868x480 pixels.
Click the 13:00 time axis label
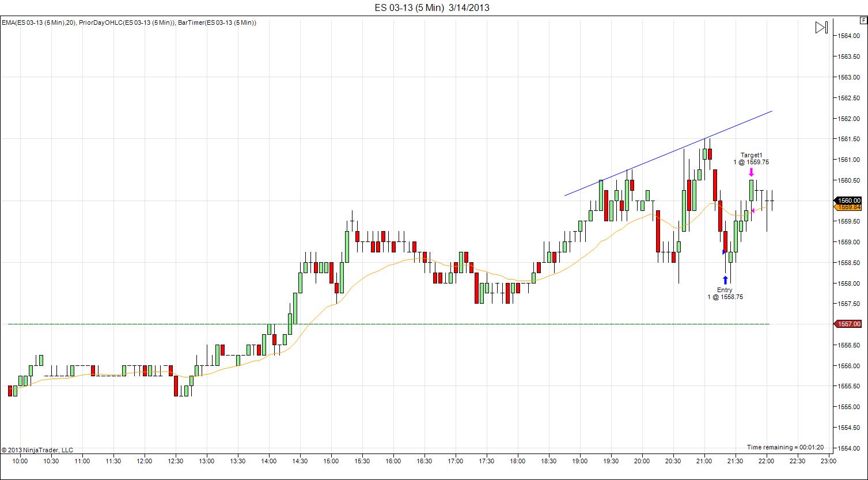tap(207, 461)
